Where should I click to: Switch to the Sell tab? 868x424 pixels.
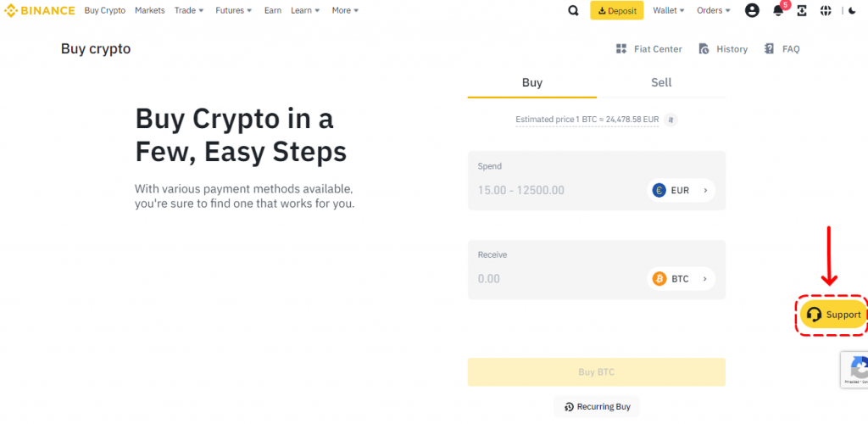click(661, 82)
